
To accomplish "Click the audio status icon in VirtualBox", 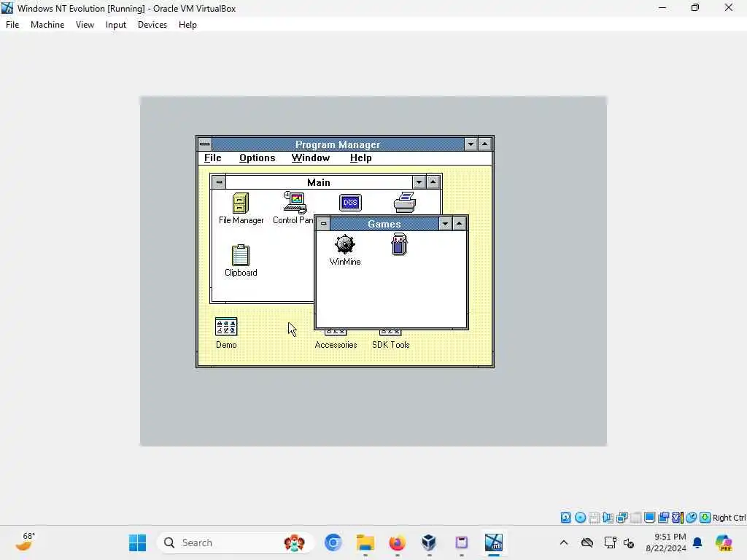I will 608,517.
